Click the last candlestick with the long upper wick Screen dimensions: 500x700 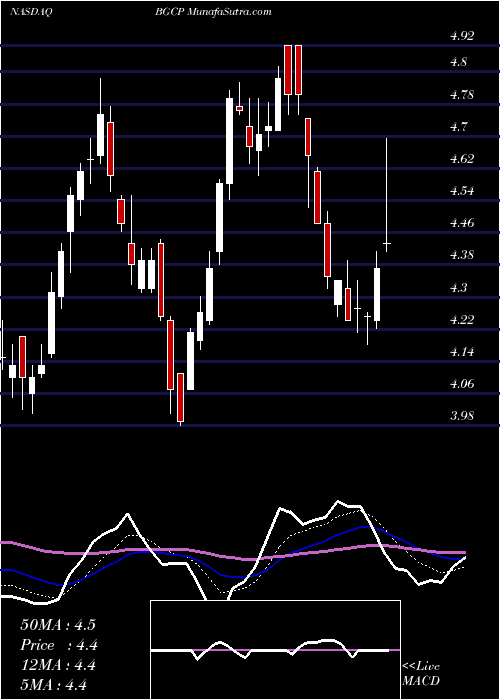point(387,195)
